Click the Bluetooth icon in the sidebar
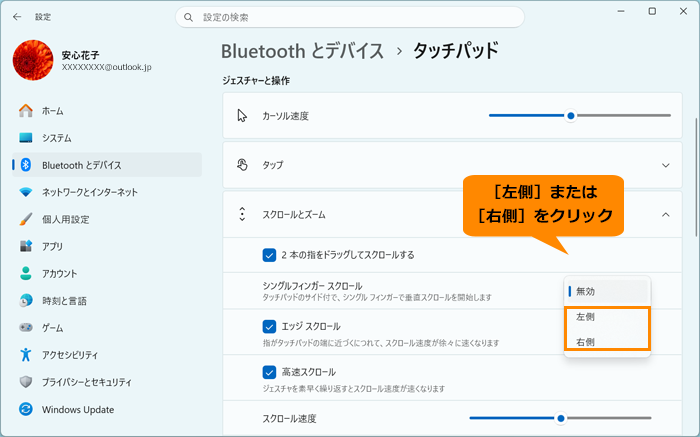The height and width of the screenshot is (437, 700). (26, 165)
